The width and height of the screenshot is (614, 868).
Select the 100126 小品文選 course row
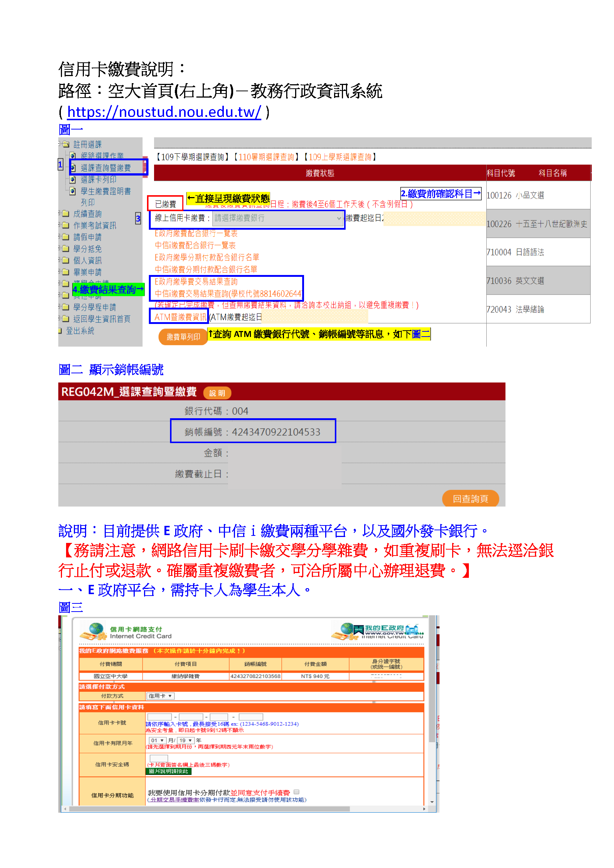click(x=538, y=195)
